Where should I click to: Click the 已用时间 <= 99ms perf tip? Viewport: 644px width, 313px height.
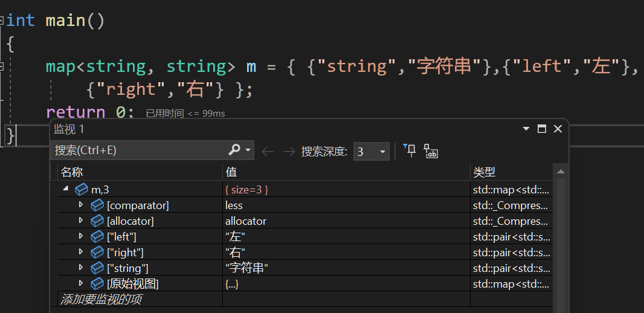tap(185, 114)
